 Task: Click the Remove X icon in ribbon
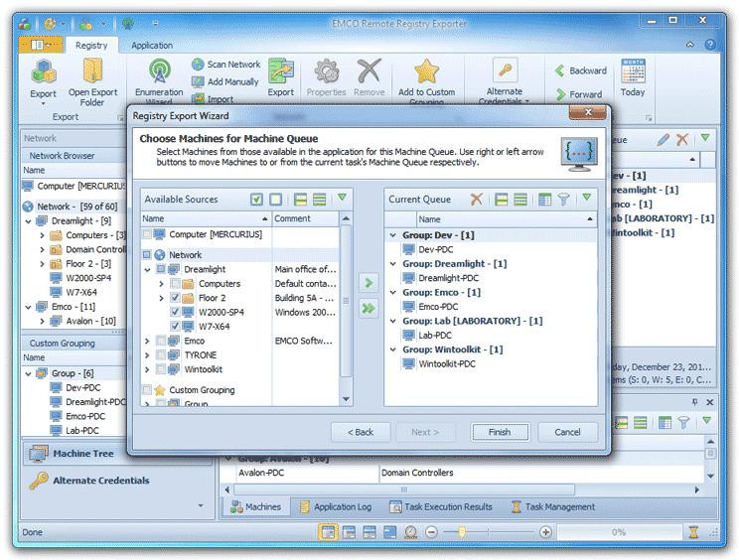point(369,72)
